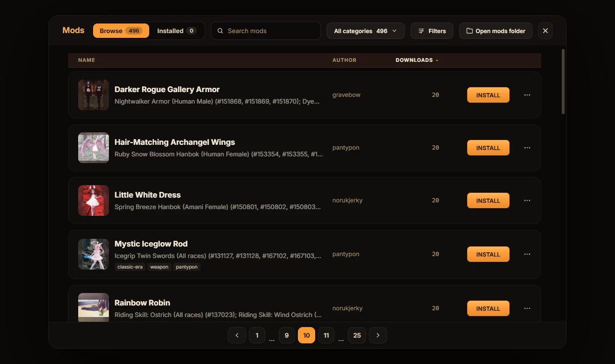Click author norukjerky on Little White Dress row
This screenshot has height=364, width=615.
click(x=347, y=200)
